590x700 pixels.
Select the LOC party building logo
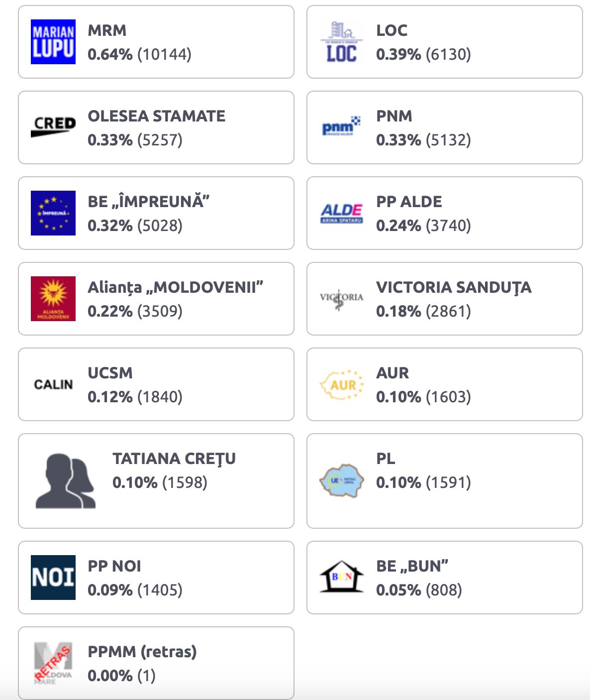coord(342,42)
